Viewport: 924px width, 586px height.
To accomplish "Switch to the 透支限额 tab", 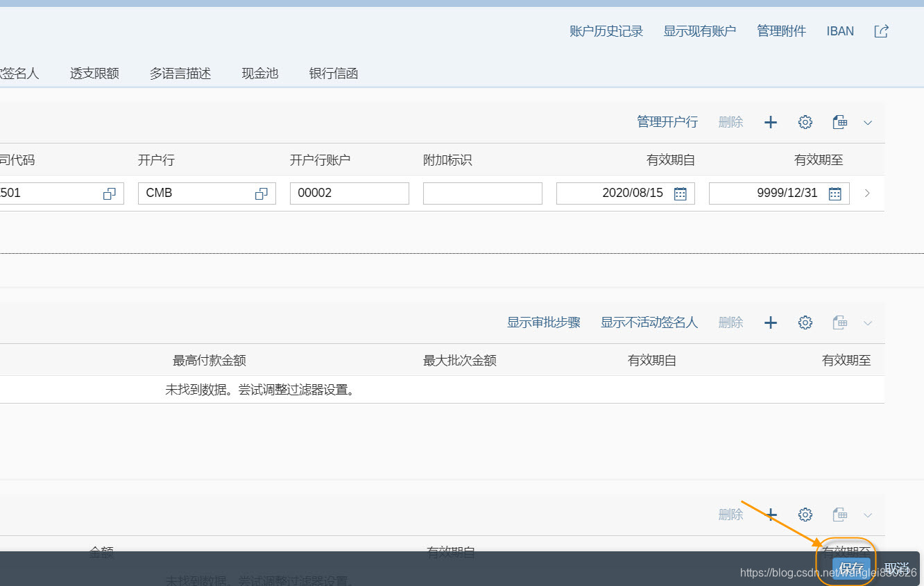I will [x=94, y=74].
